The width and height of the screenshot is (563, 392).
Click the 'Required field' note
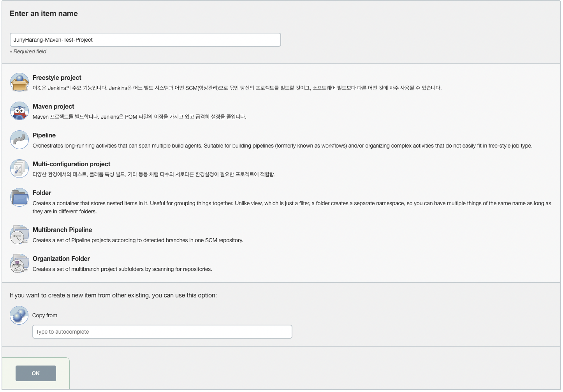[28, 51]
